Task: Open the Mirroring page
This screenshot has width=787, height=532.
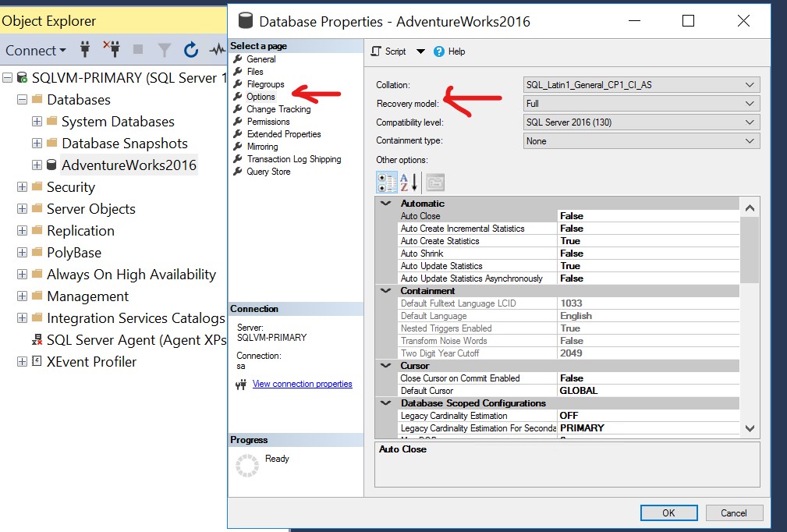Action: [x=263, y=147]
